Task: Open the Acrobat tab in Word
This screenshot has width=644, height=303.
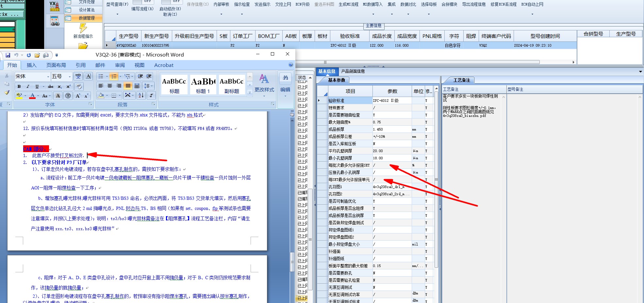Action: click(164, 65)
